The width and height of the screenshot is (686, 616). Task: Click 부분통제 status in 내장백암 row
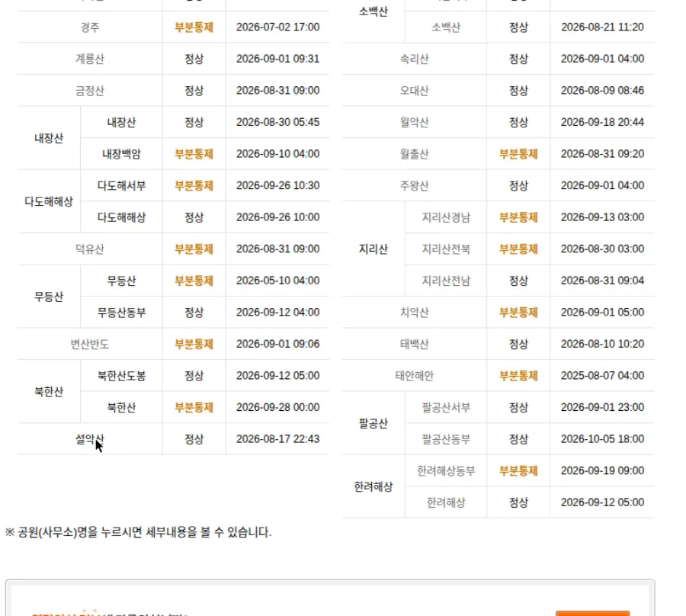click(194, 154)
